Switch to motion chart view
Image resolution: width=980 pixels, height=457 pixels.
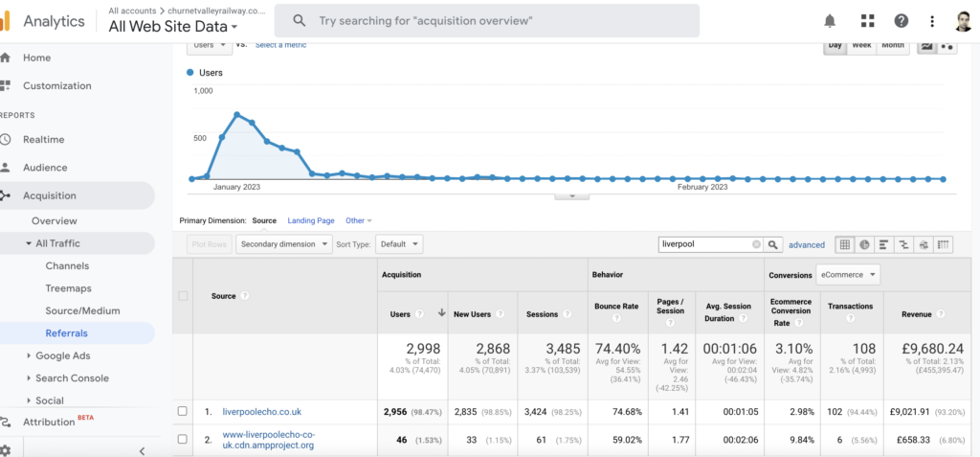(948, 45)
